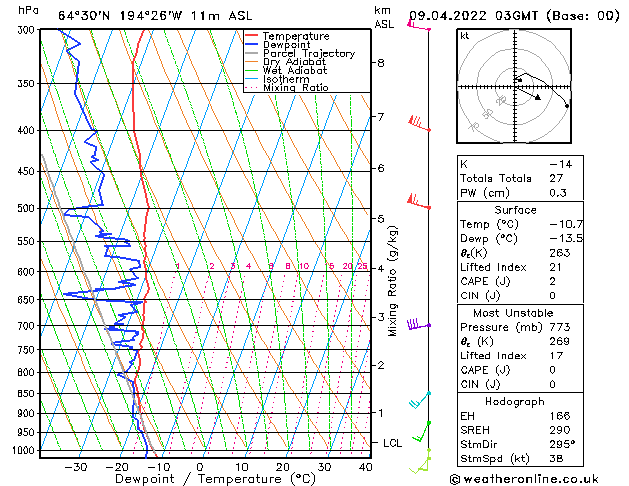Click the 'Hodograph' section heading in the table
The height and width of the screenshot is (486, 629).
coord(515,402)
